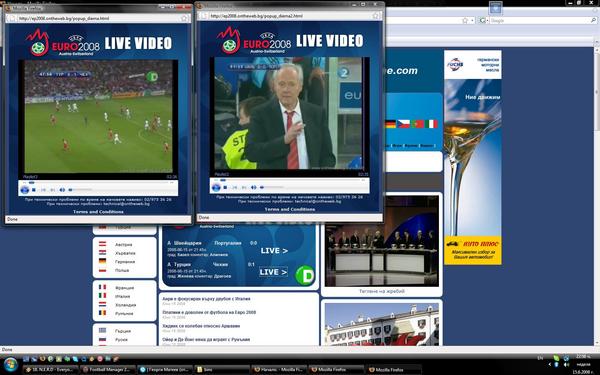Stop playback in right video player

point(225,188)
